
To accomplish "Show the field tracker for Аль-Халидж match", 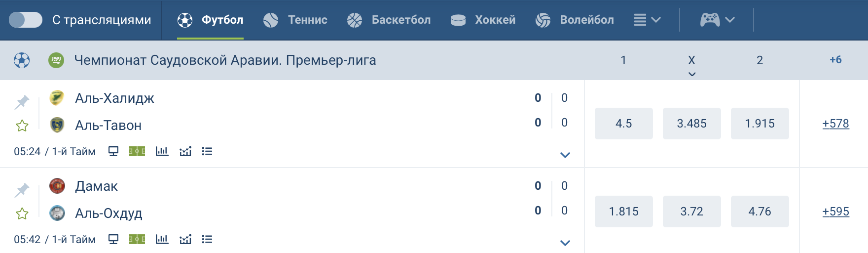I will point(137,151).
